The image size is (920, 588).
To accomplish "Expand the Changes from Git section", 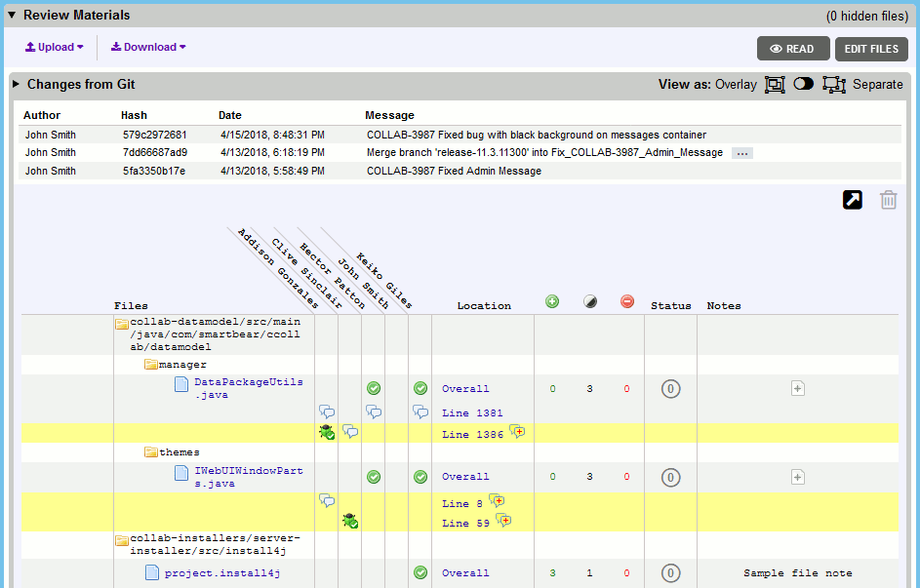I will point(17,85).
